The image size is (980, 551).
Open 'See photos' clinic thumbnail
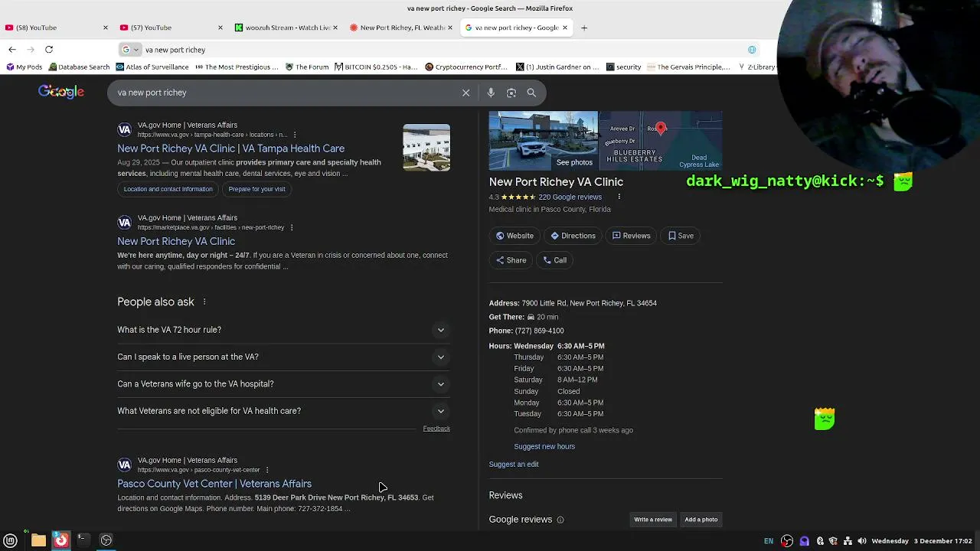(544, 141)
